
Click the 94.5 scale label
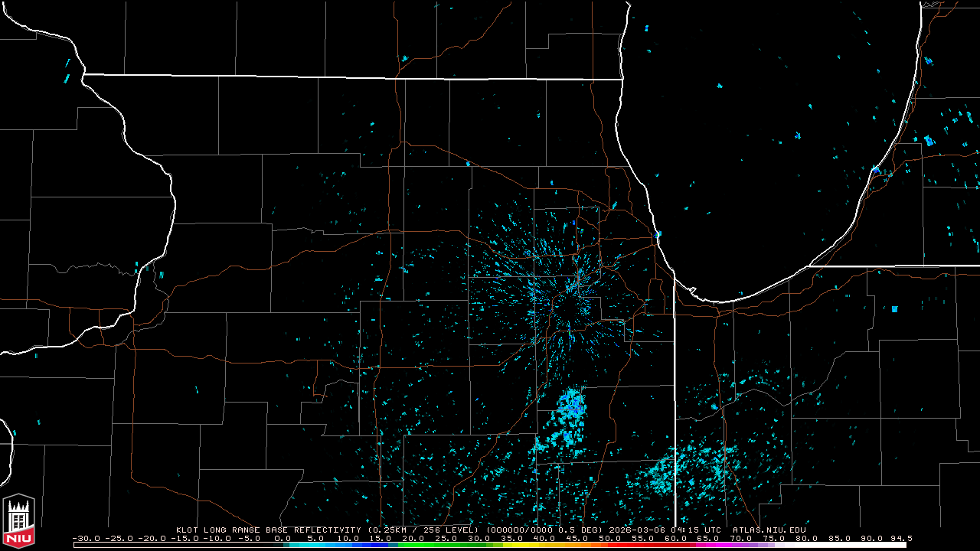point(900,538)
